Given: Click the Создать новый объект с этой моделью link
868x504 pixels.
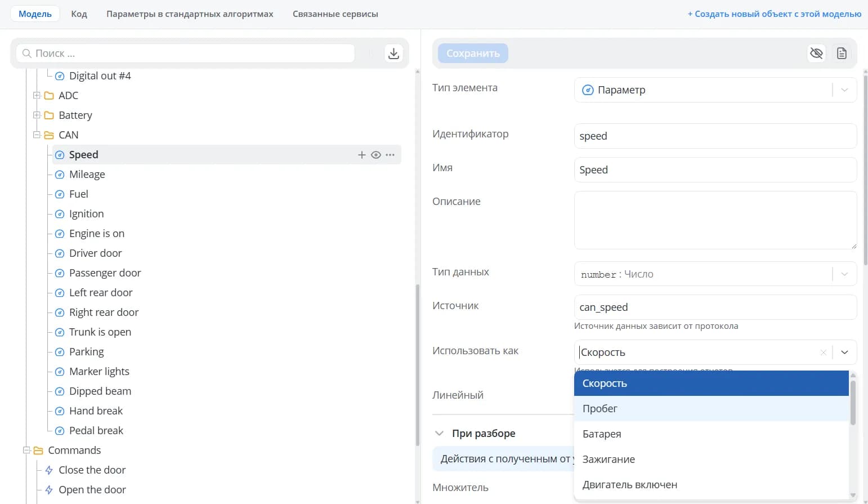Looking at the screenshot, I should tap(775, 14).
